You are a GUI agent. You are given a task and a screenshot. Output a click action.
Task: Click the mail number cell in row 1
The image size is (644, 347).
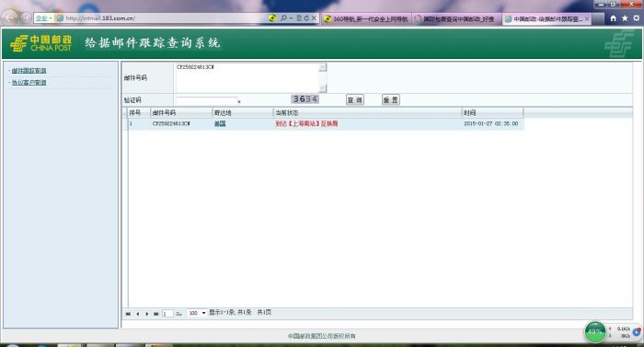(171, 123)
